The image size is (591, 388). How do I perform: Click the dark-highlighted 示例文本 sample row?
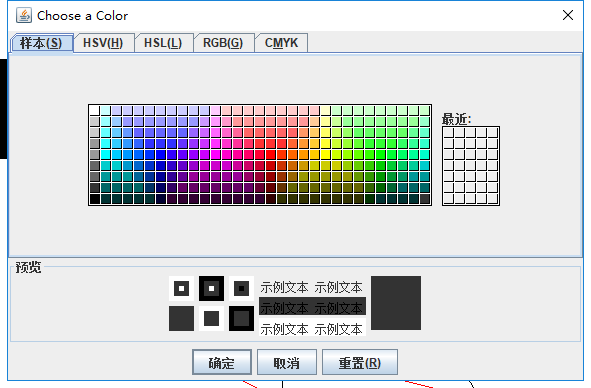(312, 306)
